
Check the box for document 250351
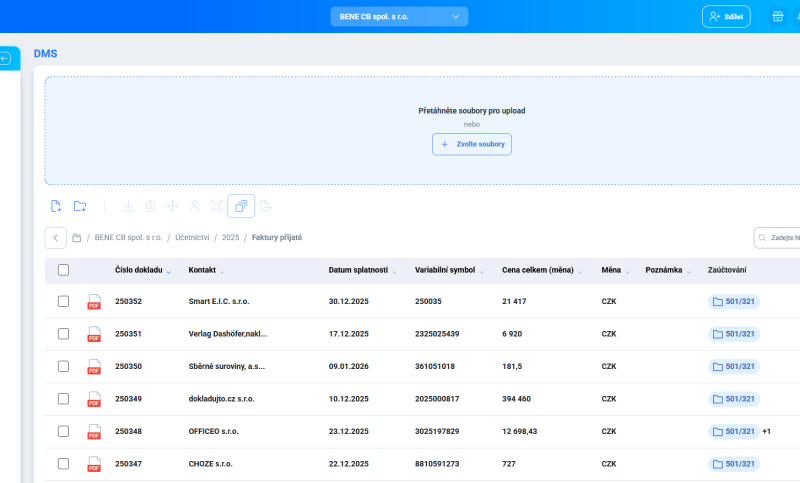tap(64, 334)
